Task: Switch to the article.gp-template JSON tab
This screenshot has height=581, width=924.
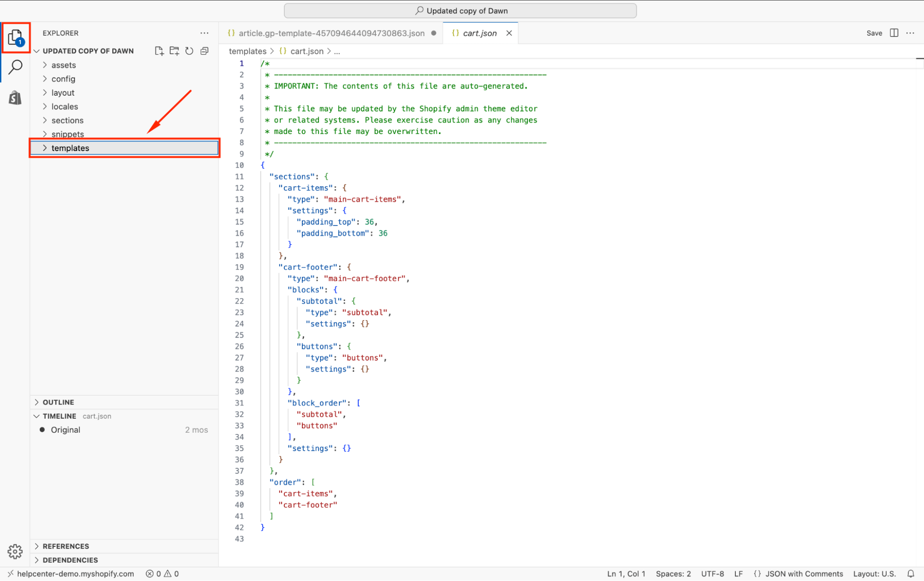Action: (331, 33)
